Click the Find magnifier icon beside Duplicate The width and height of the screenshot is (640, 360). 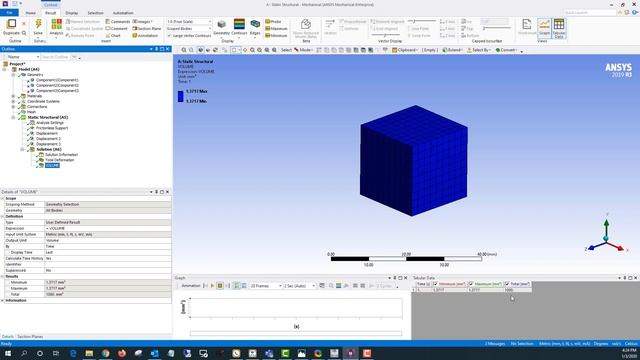24,33
